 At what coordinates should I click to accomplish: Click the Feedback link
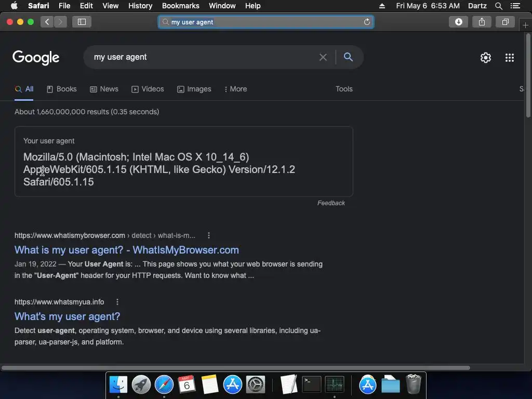(x=331, y=203)
